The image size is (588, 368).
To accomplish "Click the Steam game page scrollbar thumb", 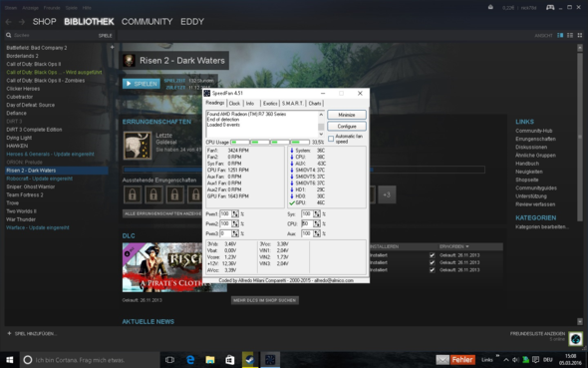I will (x=580, y=137).
